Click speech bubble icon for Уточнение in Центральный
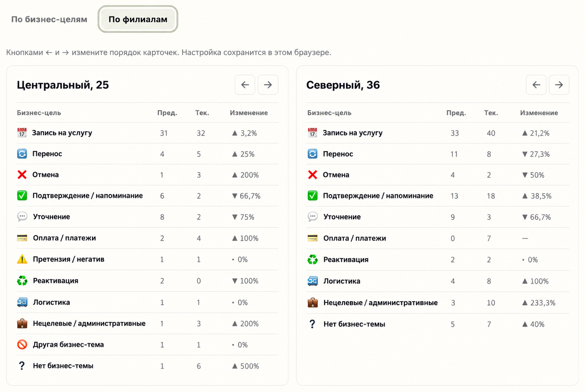Viewport: 585px width, 392px height. click(22, 217)
